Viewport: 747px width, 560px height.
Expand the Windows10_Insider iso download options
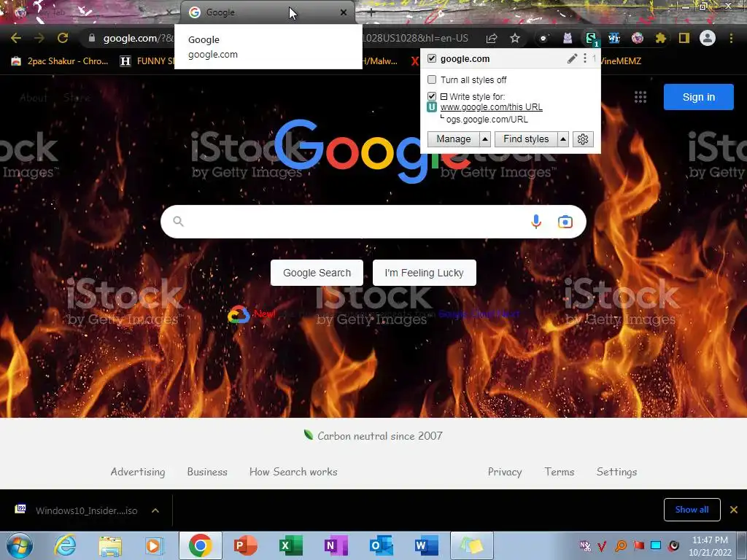155,510
